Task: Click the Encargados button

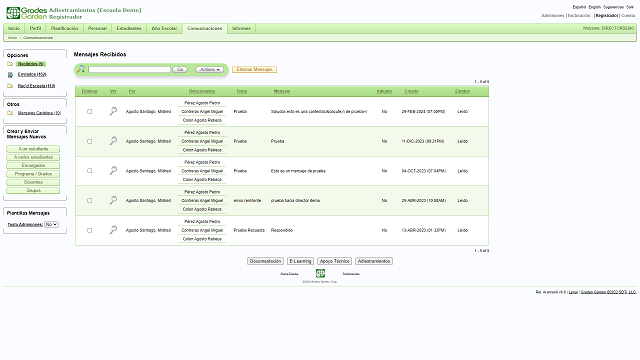Action: [x=33, y=166]
